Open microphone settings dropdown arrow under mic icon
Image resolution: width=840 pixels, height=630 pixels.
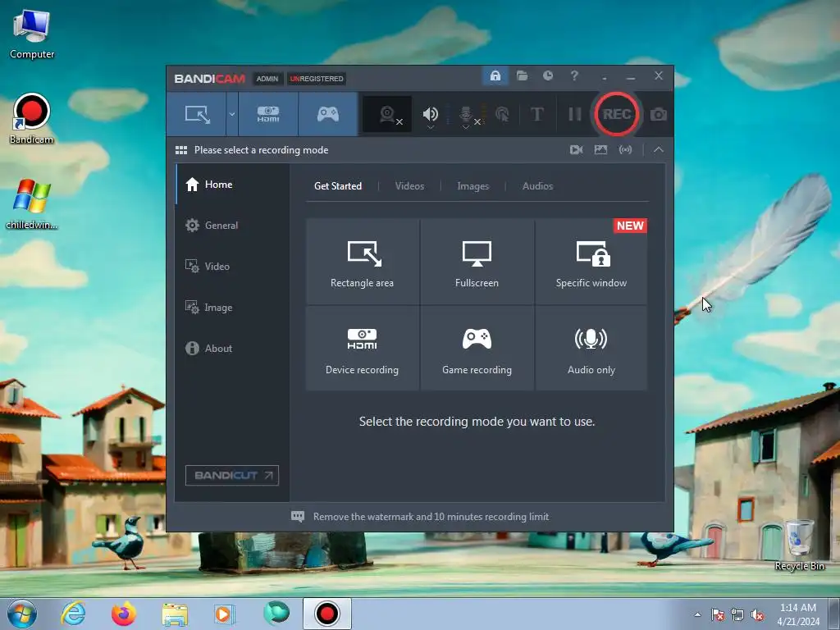tap(466, 127)
